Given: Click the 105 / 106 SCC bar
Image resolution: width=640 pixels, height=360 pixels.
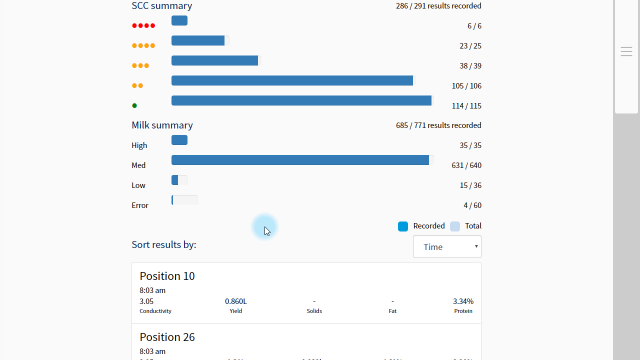Looking at the screenshot, I should coord(292,80).
